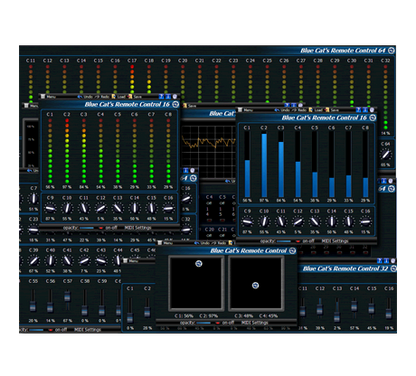The height and width of the screenshot is (376, 416).
Task: Click C16 knob in LED-meter Remote Control 16
Action: tap(168, 208)
